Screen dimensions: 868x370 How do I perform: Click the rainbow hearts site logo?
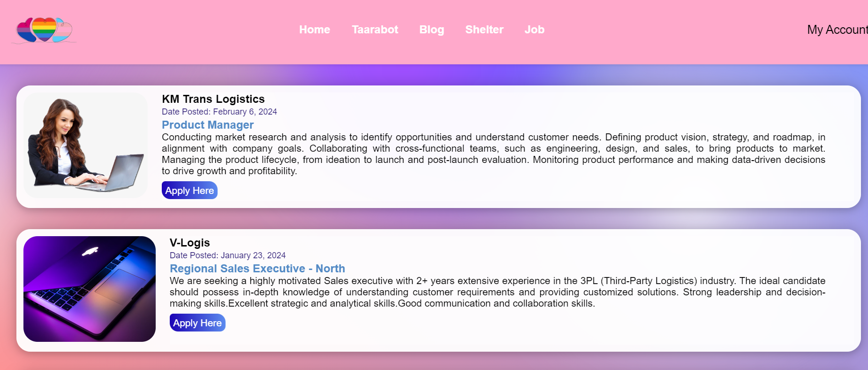[44, 30]
